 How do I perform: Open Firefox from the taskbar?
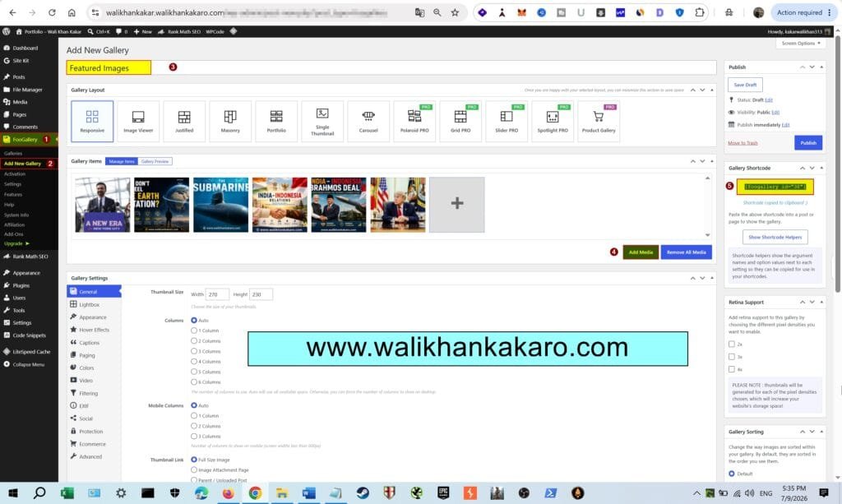click(x=229, y=492)
